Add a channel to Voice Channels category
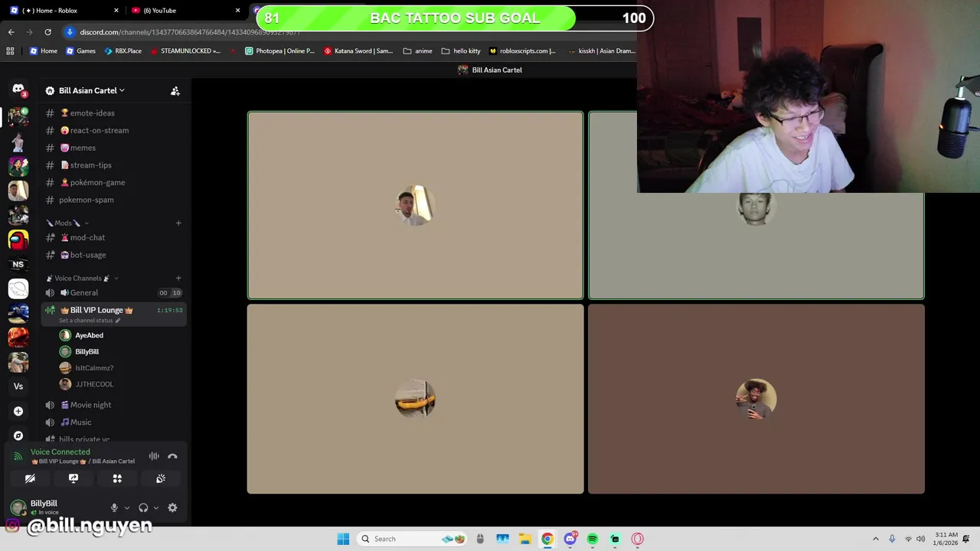 178,278
